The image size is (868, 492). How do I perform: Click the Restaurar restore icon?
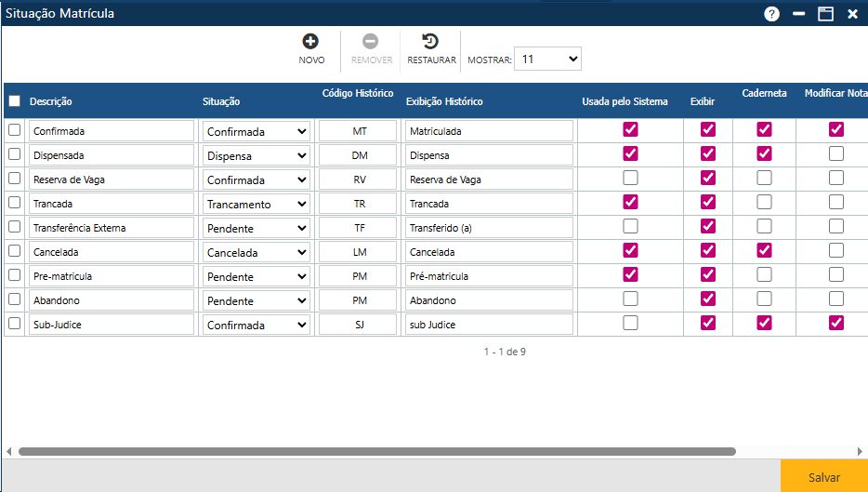coord(431,42)
